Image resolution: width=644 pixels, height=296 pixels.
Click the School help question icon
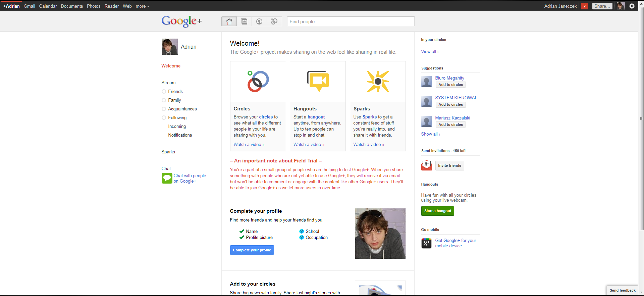coord(302,231)
